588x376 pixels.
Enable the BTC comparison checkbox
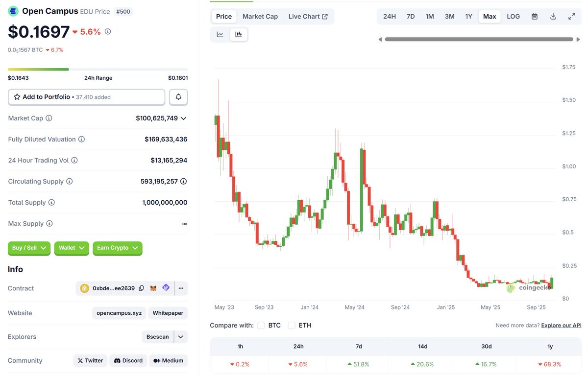[x=261, y=326]
